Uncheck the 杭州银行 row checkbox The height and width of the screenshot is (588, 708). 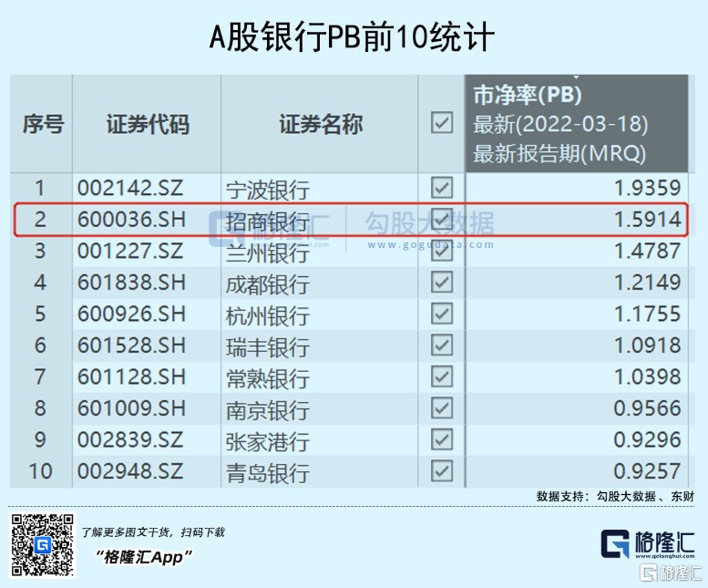[442, 314]
